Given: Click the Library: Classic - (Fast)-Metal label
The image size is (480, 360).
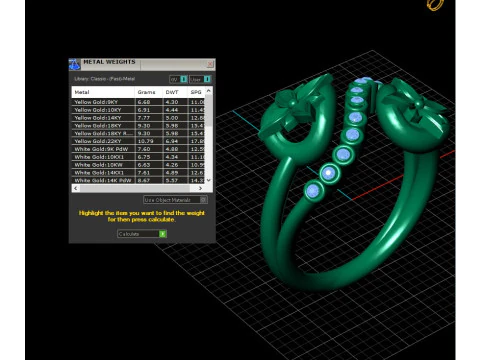Looking at the screenshot, I should [105, 79].
